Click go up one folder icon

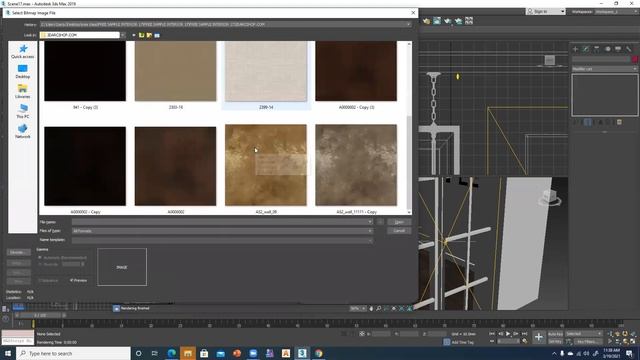click(x=142, y=35)
